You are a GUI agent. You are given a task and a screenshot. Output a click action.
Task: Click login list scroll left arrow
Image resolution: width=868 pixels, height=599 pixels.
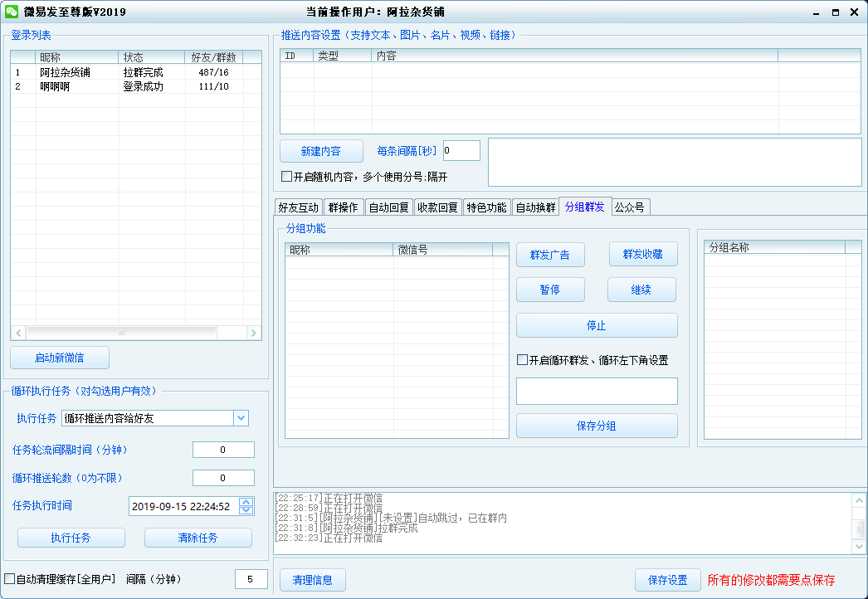click(x=18, y=333)
